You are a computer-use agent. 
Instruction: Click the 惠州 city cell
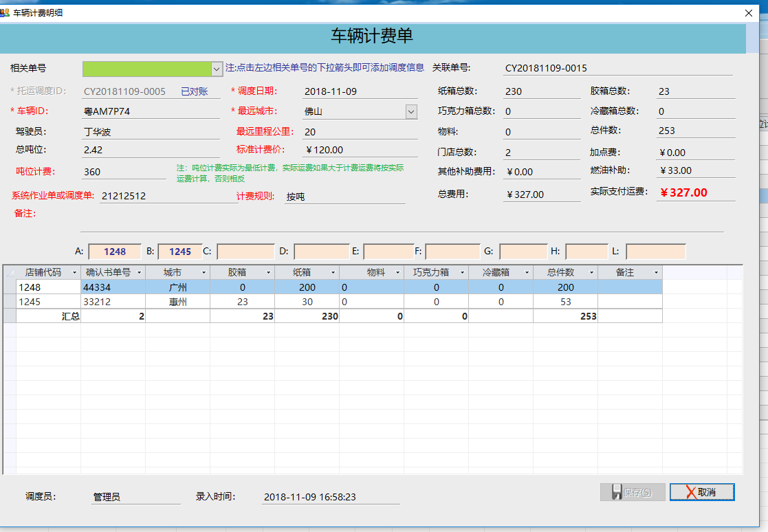(178, 302)
